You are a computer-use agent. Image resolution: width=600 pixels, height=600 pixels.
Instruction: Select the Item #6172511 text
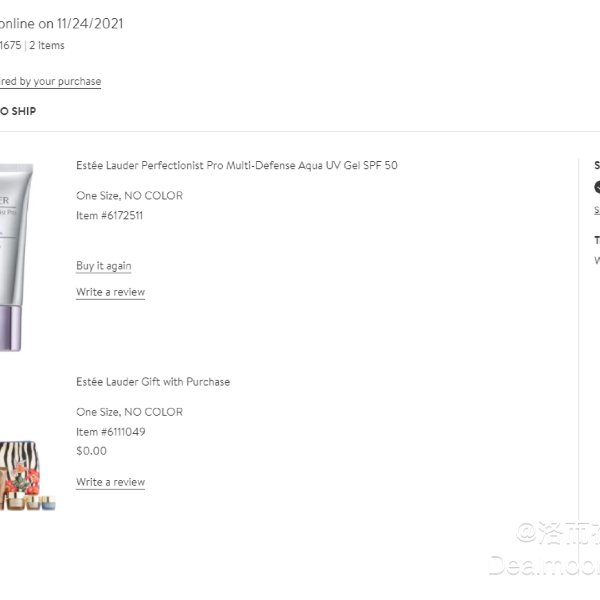tap(109, 215)
